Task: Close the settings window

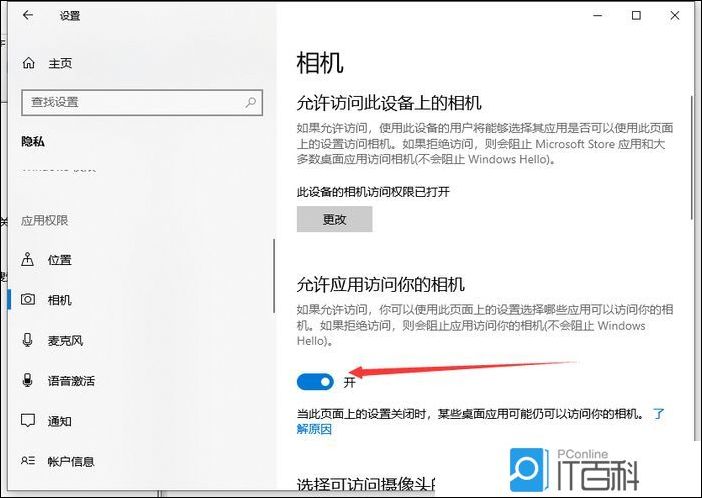Action: click(675, 15)
